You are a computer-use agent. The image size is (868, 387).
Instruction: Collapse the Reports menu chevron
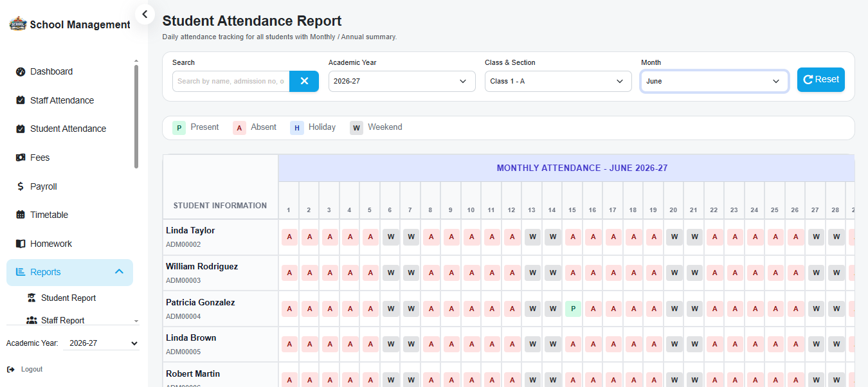[x=119, y=272]
